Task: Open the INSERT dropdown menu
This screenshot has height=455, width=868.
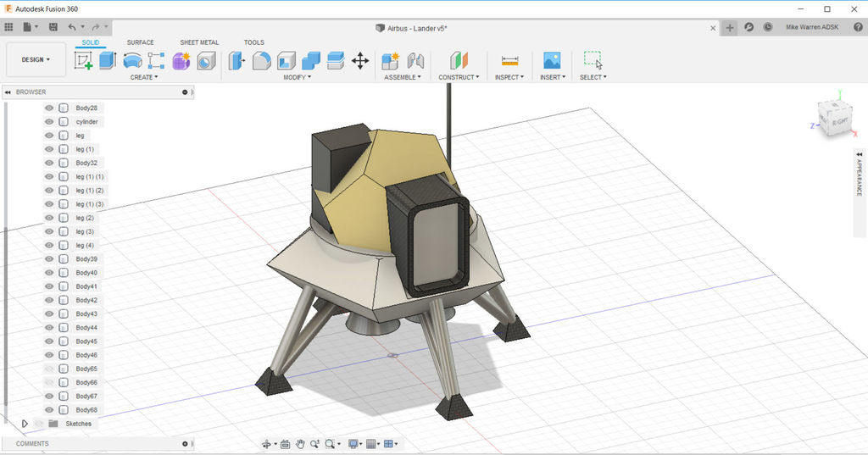Action: point(553,77)
